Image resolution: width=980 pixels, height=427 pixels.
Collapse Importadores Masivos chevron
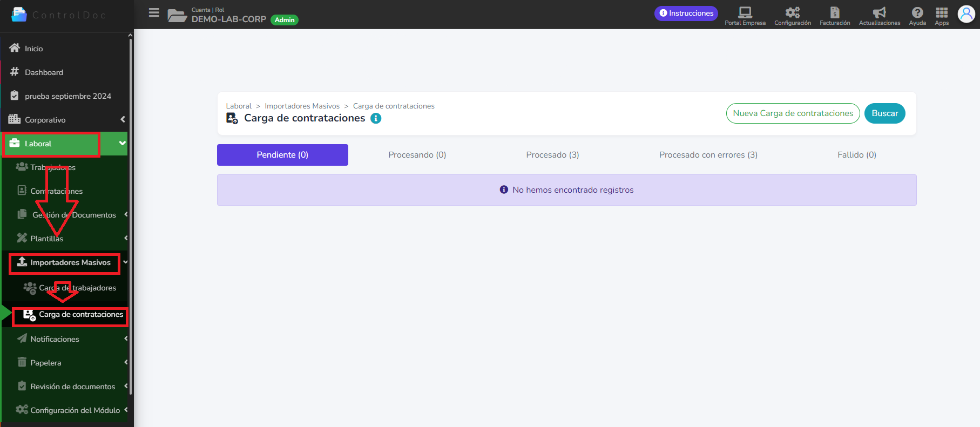pos(125,262)
